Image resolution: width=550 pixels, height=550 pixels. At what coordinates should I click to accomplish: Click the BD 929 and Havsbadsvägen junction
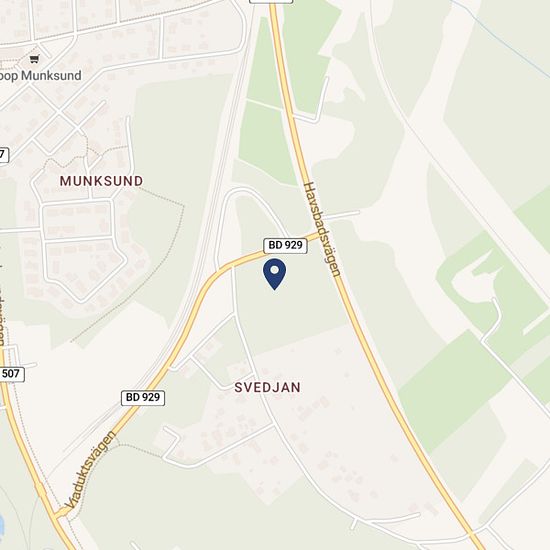tap(318, 235)
